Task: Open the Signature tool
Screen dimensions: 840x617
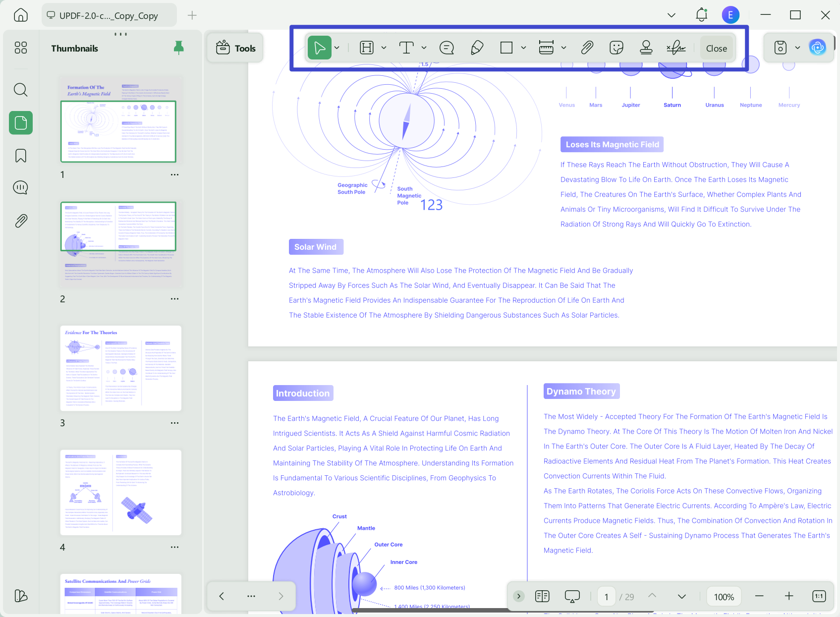Action: pos(676,48)
